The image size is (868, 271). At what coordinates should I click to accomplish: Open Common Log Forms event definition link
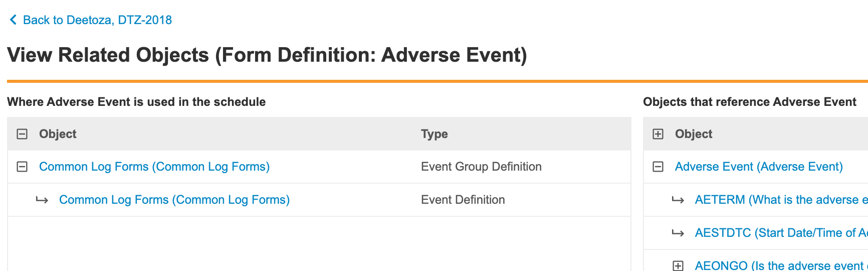pos(174,200)
